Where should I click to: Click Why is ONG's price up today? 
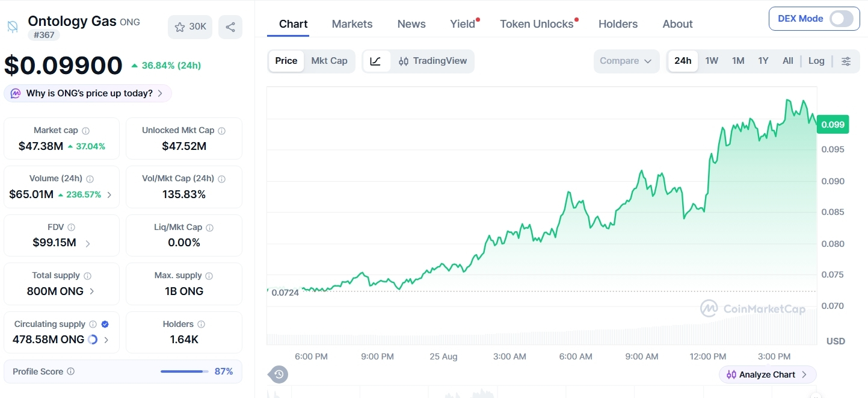point(88,93)
